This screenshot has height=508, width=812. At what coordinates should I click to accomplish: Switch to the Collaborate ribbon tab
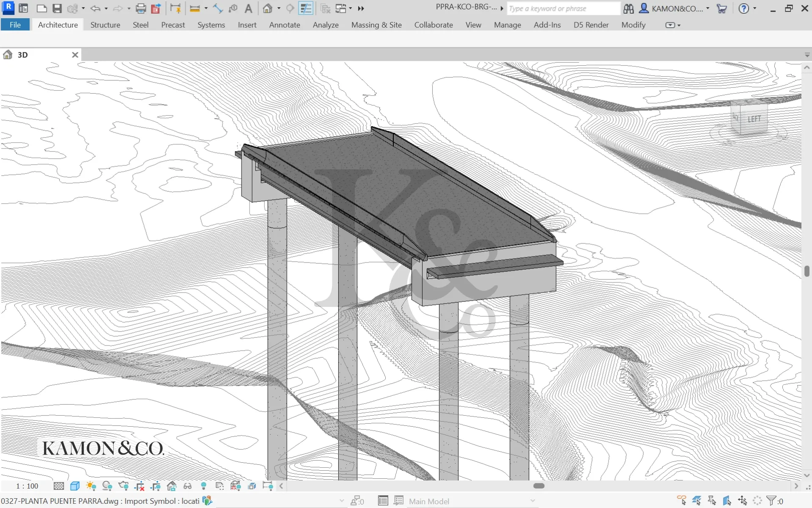coord(433,25)
